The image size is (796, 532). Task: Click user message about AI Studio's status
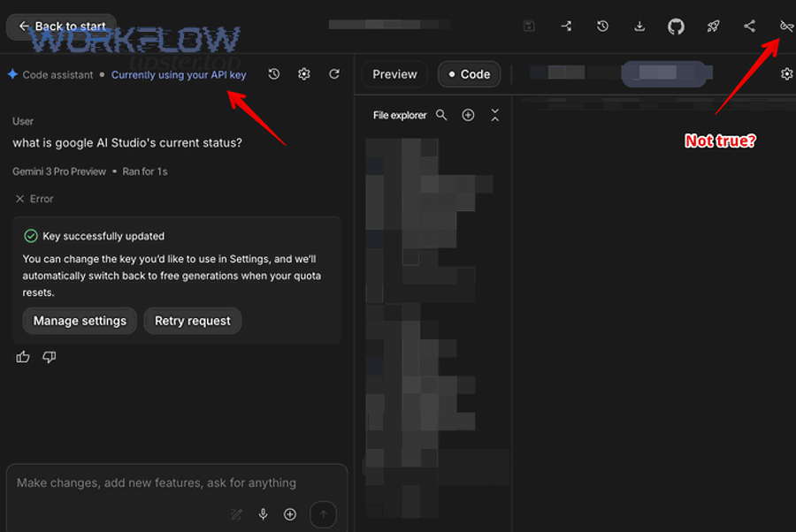pos(126,143)
